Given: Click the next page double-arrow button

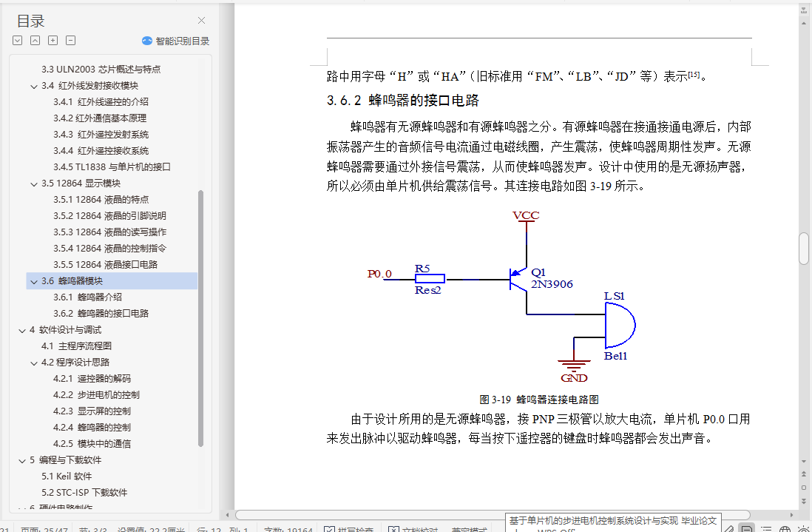Looking at the screenshot, I should tap(804, 501).
